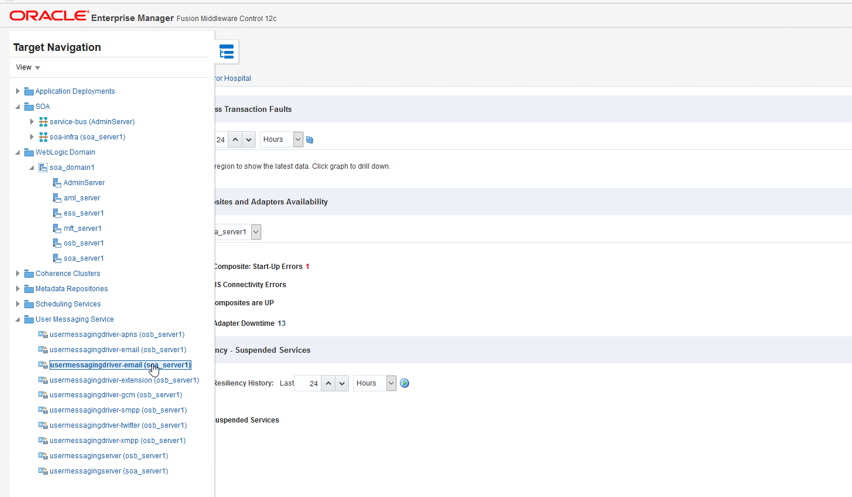Open AdminServer tree link

(x=84, y=183)
